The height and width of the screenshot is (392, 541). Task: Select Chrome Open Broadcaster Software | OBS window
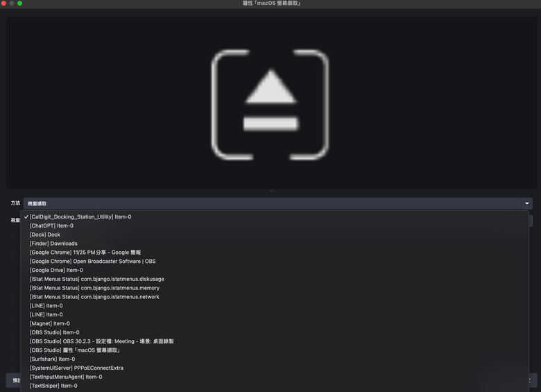tap(274, 262)
